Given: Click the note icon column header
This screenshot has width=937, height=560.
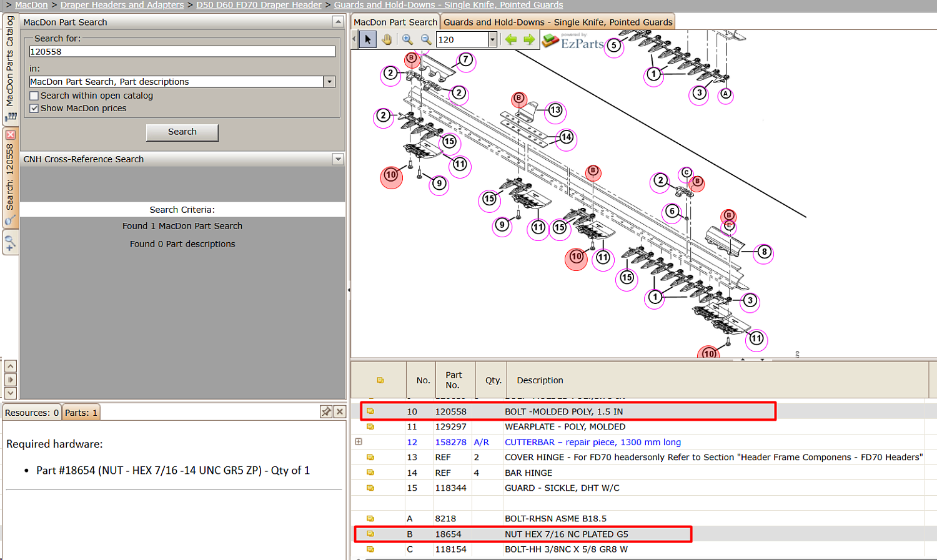Looking at the screenshot, I should coord(380,380).
